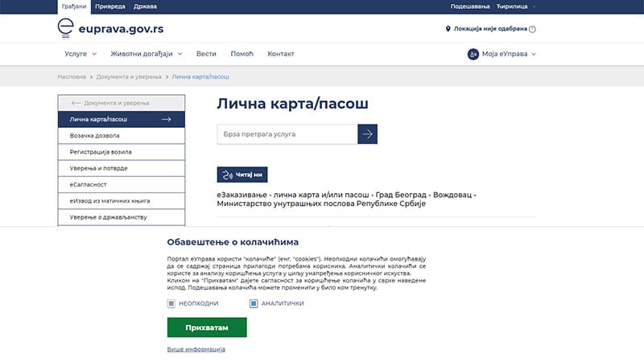This screenshot has width=644, height=362.
Task: Click the location help question mark icon
Action: pos(532,29)
